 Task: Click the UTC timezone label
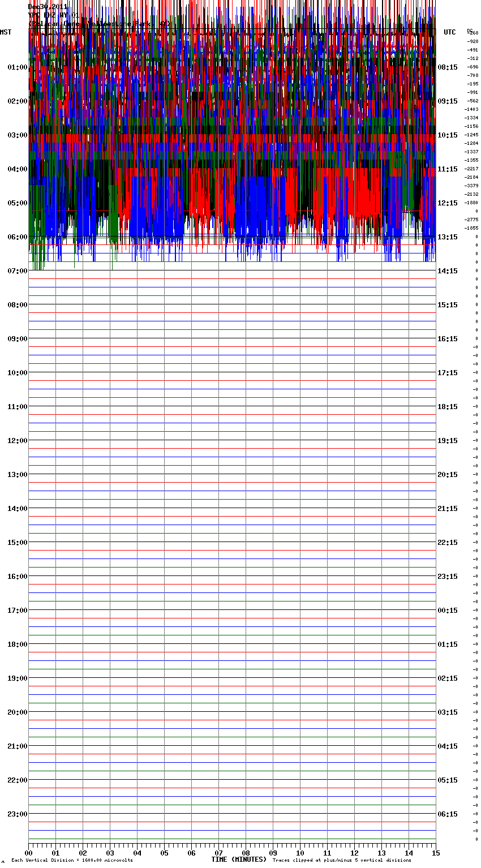(x=449, y=32)
